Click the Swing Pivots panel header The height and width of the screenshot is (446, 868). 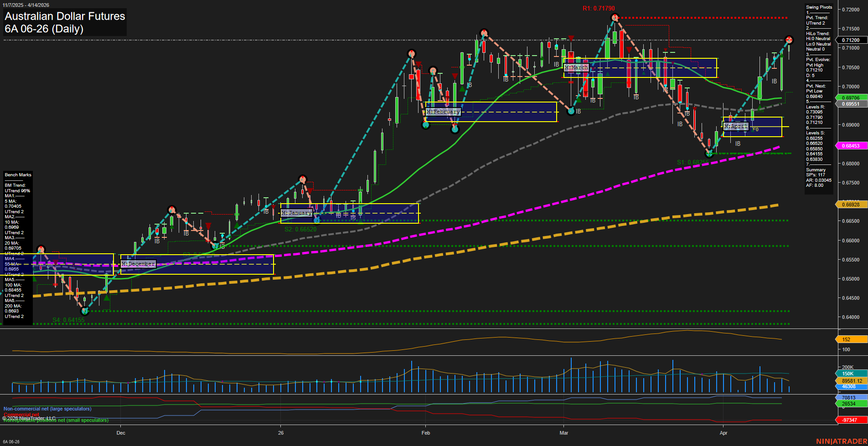(x=819, y=7)
